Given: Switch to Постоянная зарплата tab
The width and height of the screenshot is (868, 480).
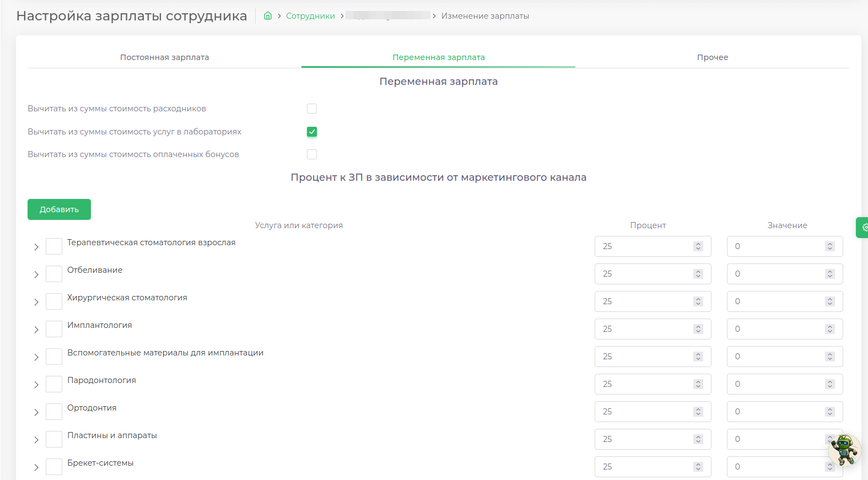Looking at the screenshot, I should click(x=164, y=57).
